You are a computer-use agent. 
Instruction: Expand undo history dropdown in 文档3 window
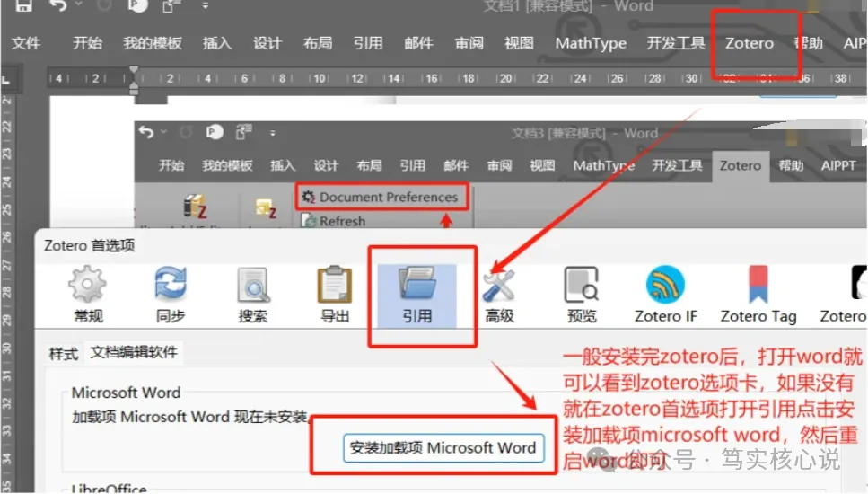click(163, 133)
